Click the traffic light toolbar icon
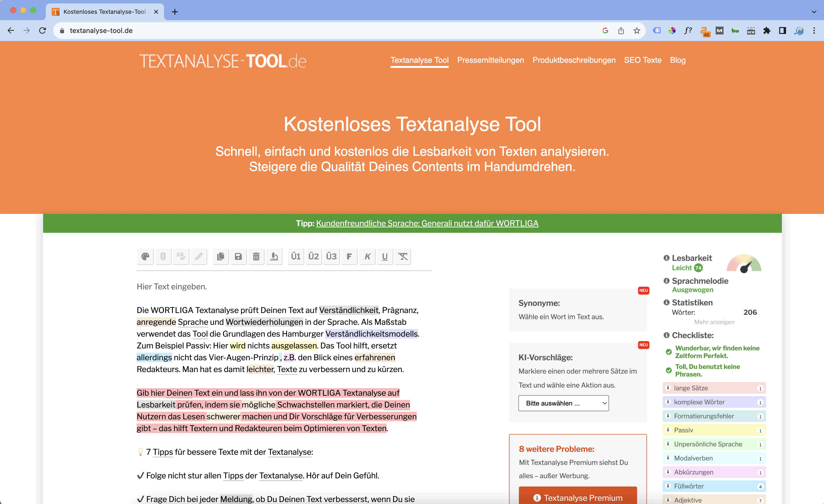The width and height of the screenshot is (824, 504). [163, 256]
